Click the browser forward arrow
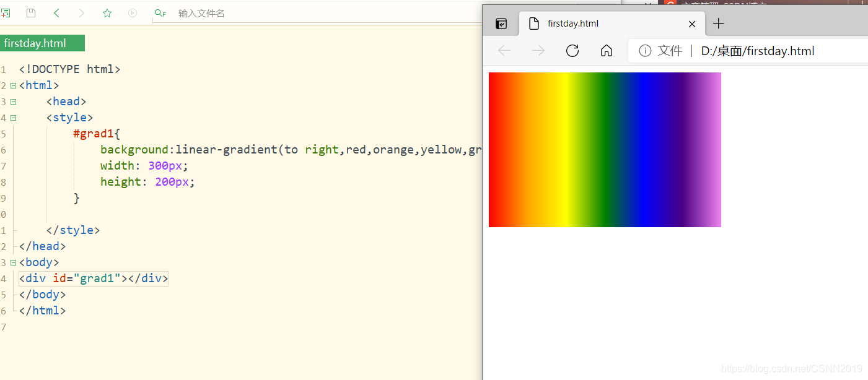The width and height of the screenshot is (868, 380). (538, 51)
